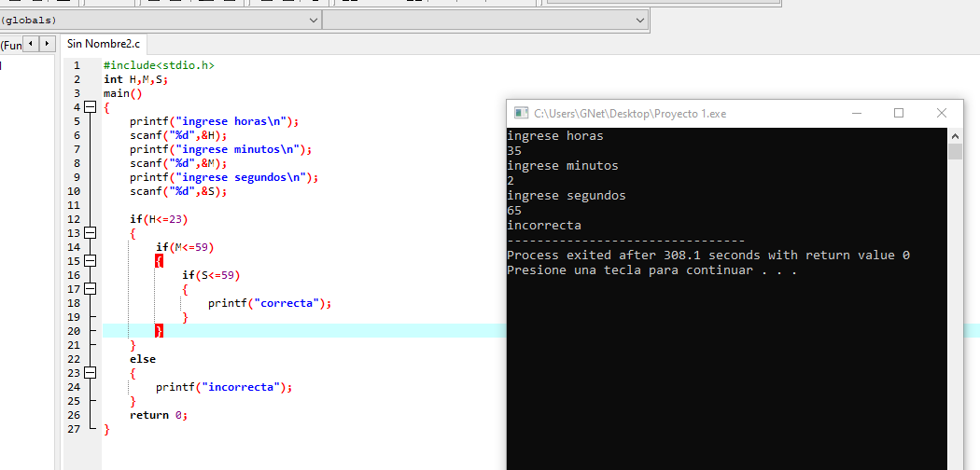This screenshot has width=980, height=470.
Task: Click the console vertical scrollbar thumb
Action: 955,152
